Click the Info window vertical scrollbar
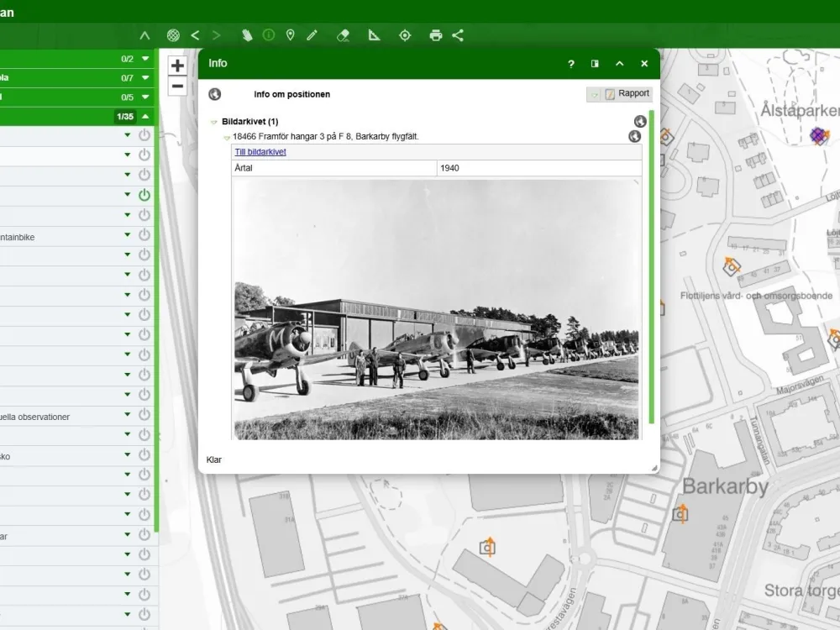 coord(652,267)
